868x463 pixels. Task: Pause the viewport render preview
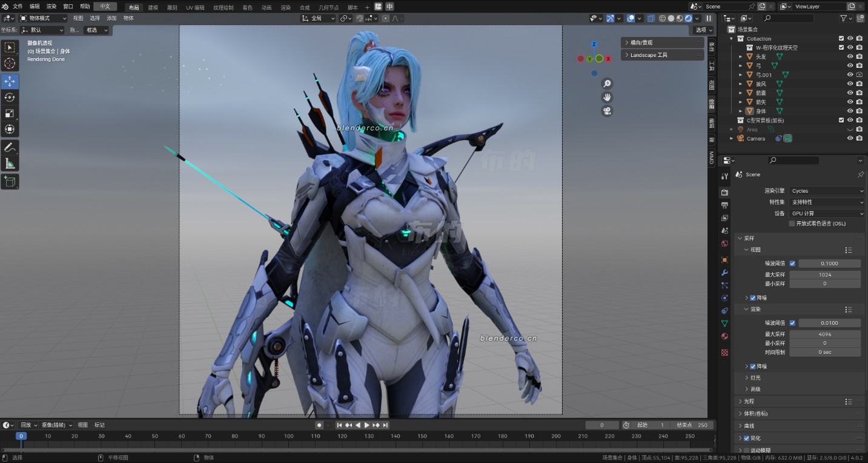[x=709, y=18]
